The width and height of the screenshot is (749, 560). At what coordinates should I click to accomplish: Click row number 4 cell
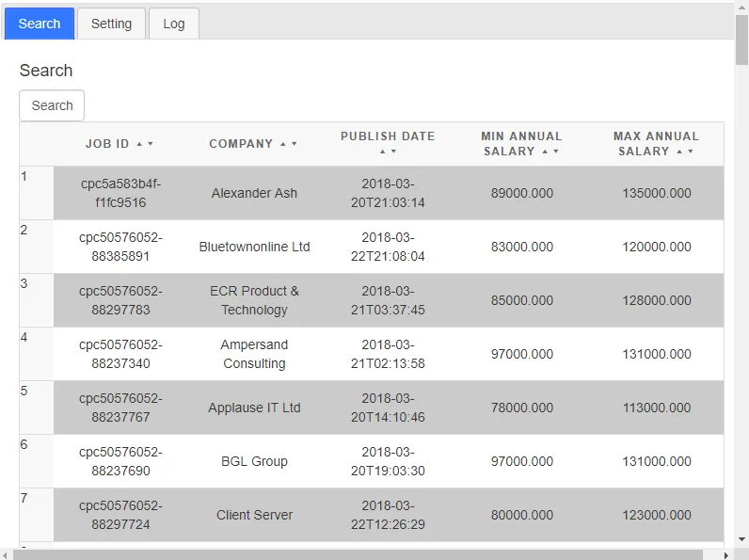pyautogui.click(x=37, y=354)
